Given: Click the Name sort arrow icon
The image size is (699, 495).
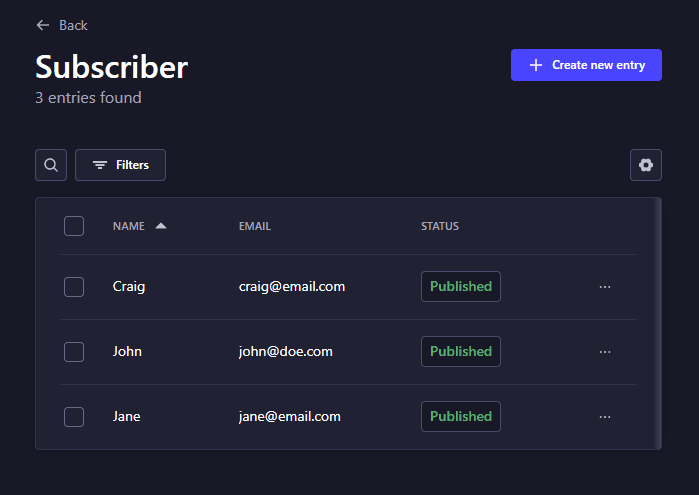Looking at the screenshot, I should tap(161, 226).
